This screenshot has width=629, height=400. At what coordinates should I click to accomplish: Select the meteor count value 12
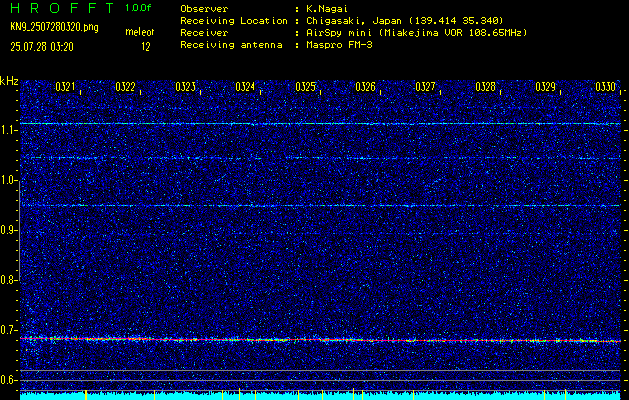(x=146, y=47)
